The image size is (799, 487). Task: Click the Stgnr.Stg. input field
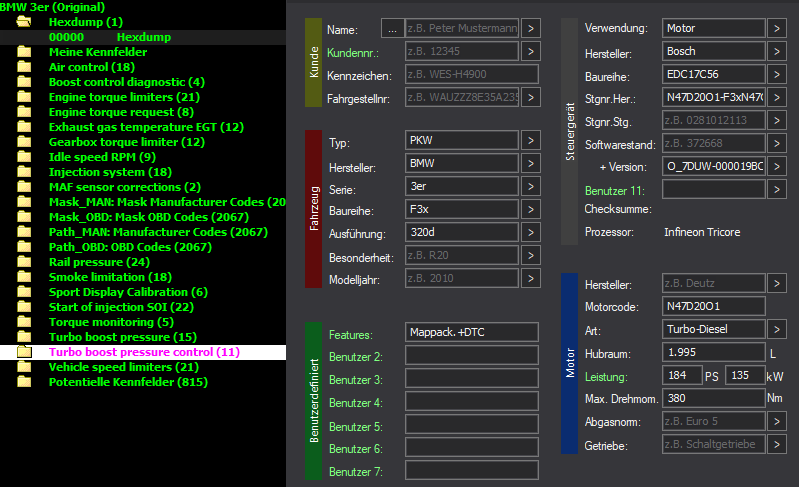pyautogui.click(x=713, y=120)
